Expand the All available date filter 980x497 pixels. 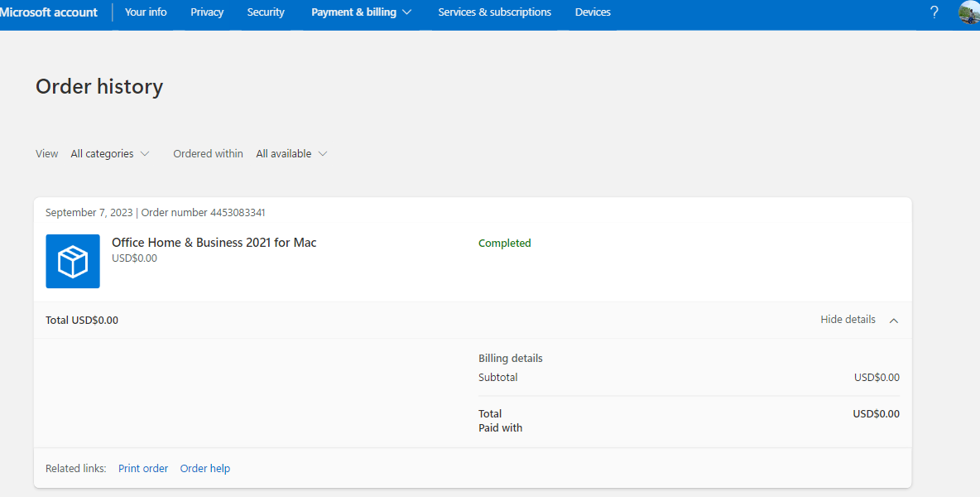(291, 154)
